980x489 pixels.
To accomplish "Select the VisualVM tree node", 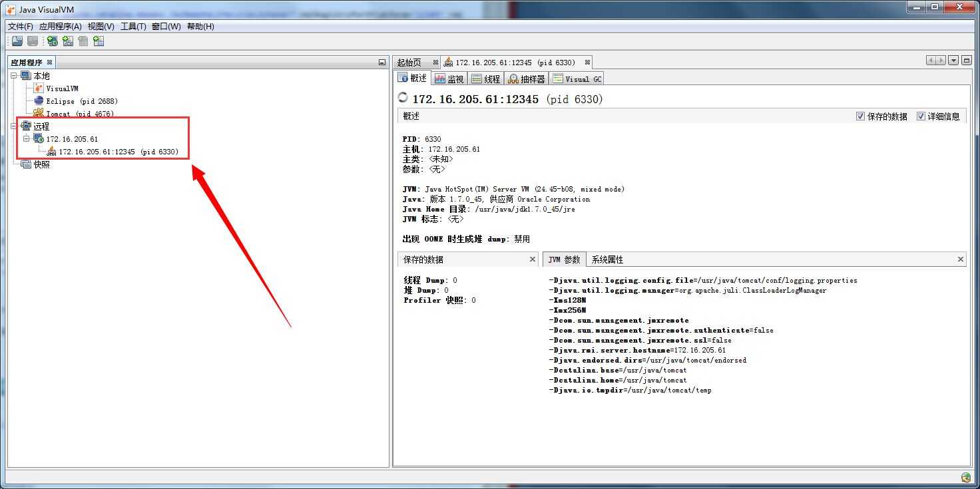I will [x=62, y=88].
